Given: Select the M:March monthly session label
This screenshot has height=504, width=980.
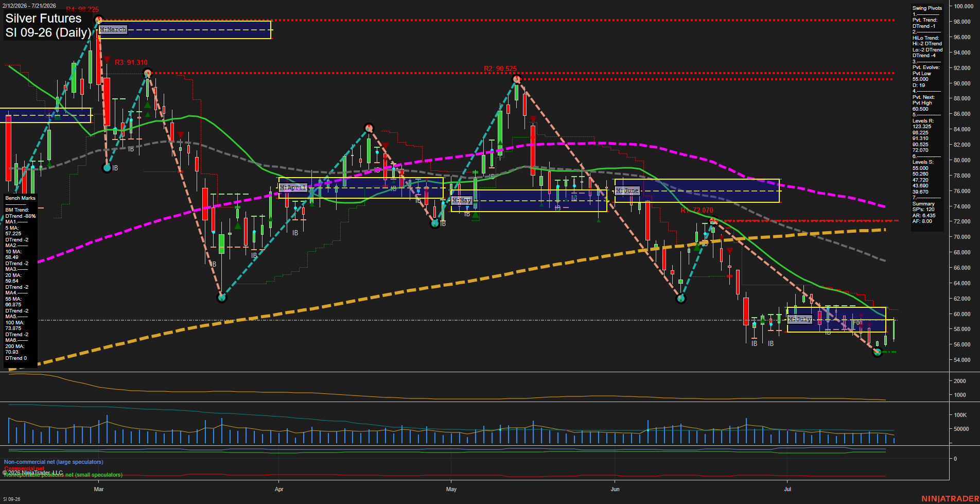Looking at the screenshot, I should [x=113, y=29].
